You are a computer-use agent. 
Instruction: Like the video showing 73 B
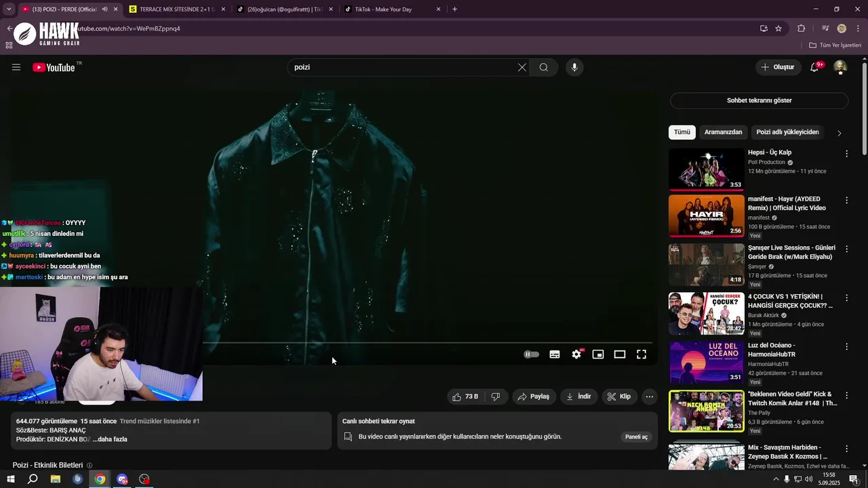coord(465,396)
